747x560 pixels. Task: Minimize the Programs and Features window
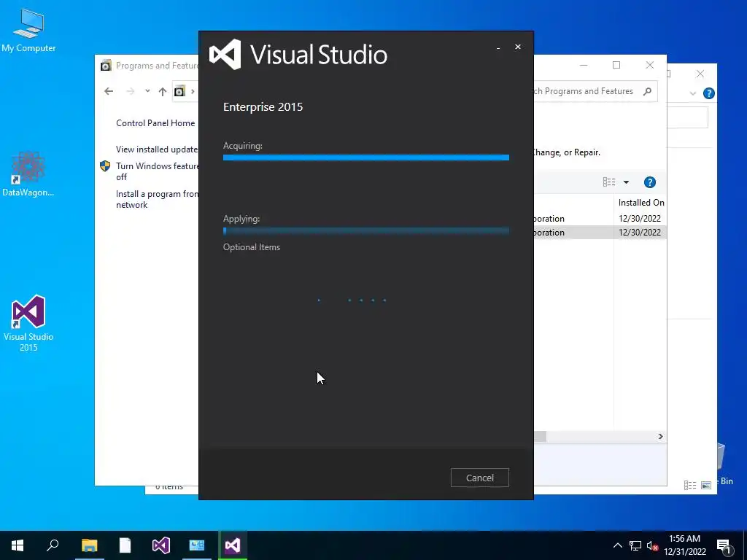click(583, 65)
